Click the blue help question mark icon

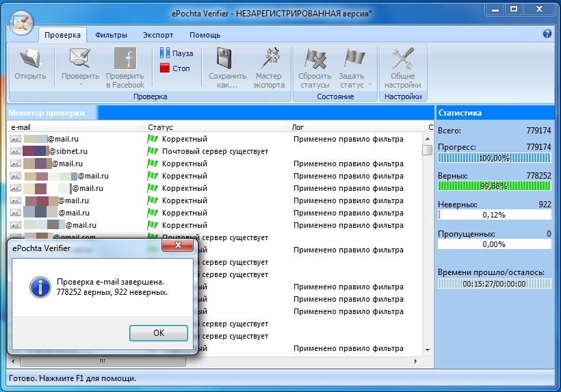[547, 34]
